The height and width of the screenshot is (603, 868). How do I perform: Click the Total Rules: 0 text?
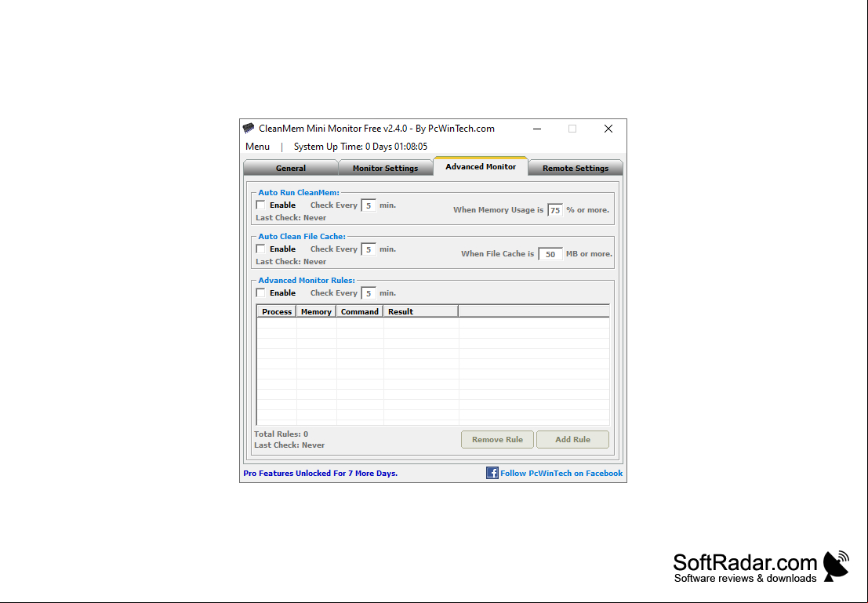tap(281, 434)
